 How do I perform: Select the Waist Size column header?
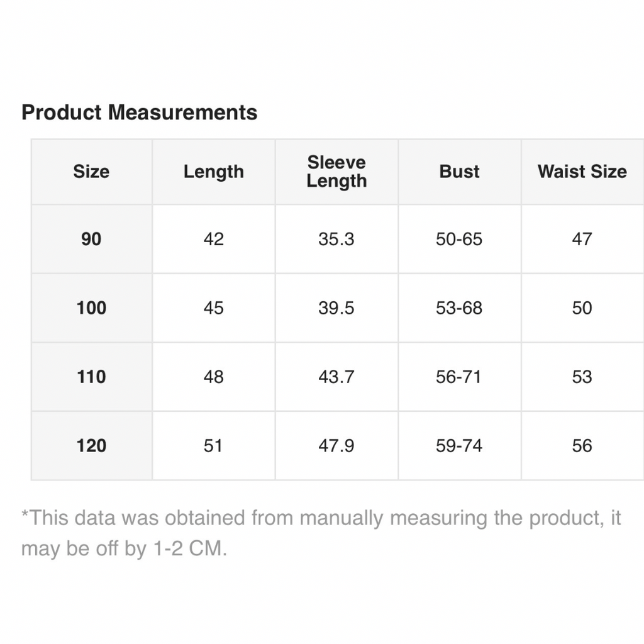582,172
